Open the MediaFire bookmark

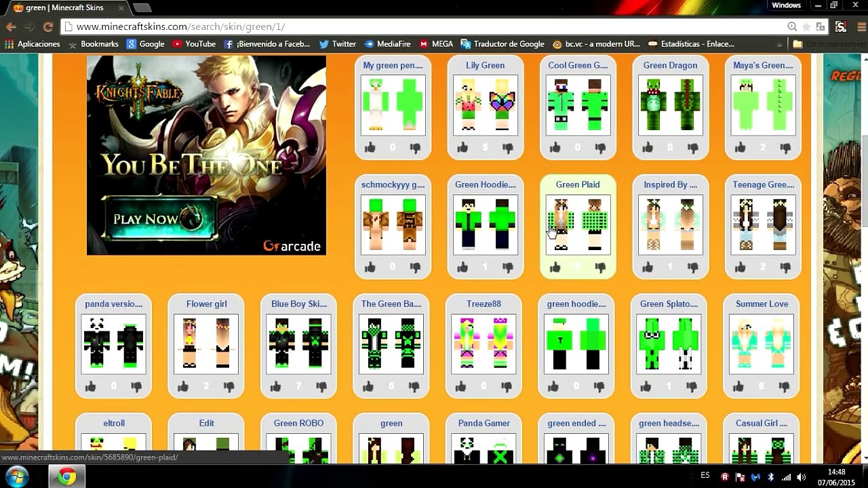(387, 44)
